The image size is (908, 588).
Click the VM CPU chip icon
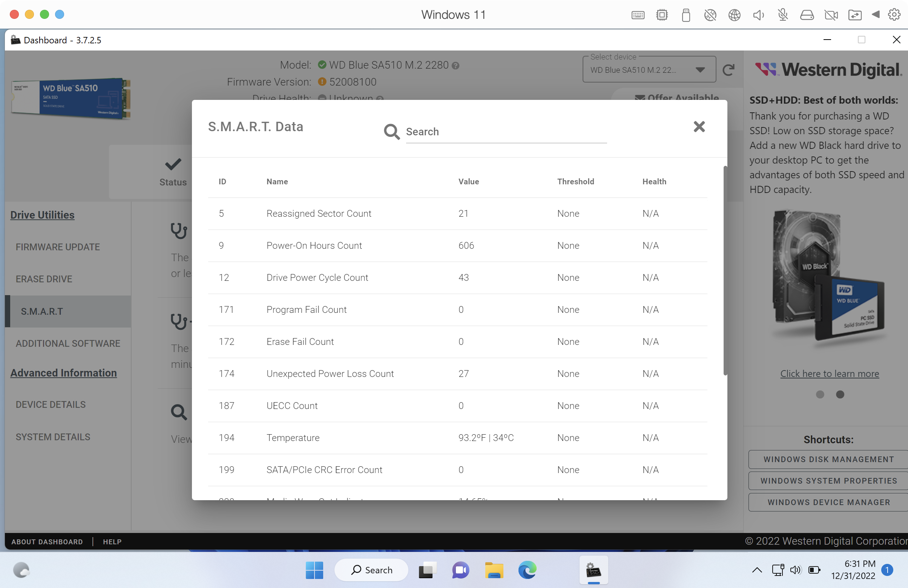pyautogui.click(x=661, y=15)
